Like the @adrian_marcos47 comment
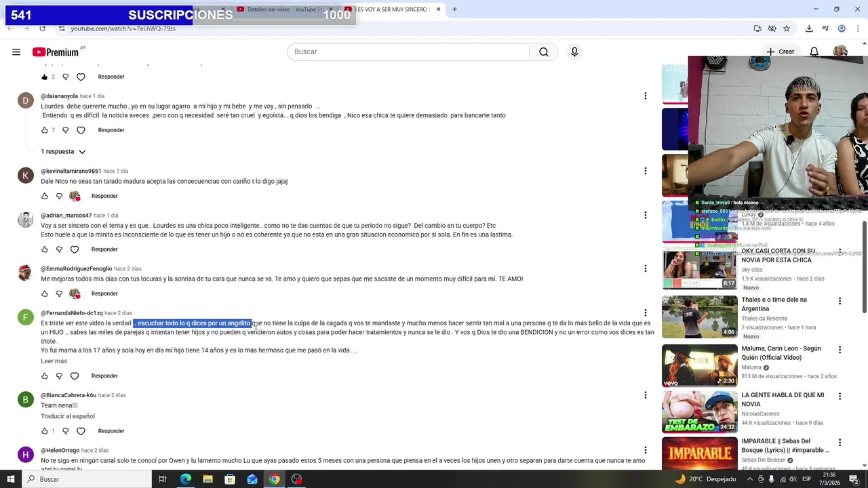Viewport: 868px width, 488px height. coord(45,249)
